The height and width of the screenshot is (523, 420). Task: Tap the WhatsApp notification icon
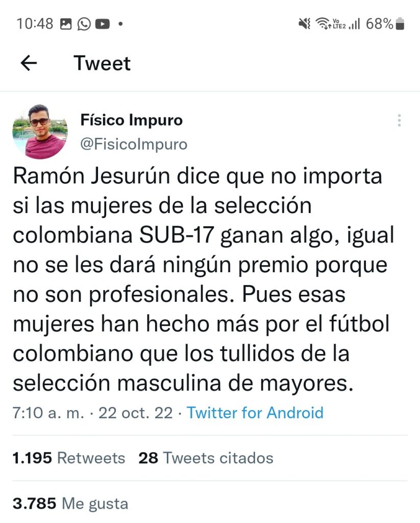[84, 23]
